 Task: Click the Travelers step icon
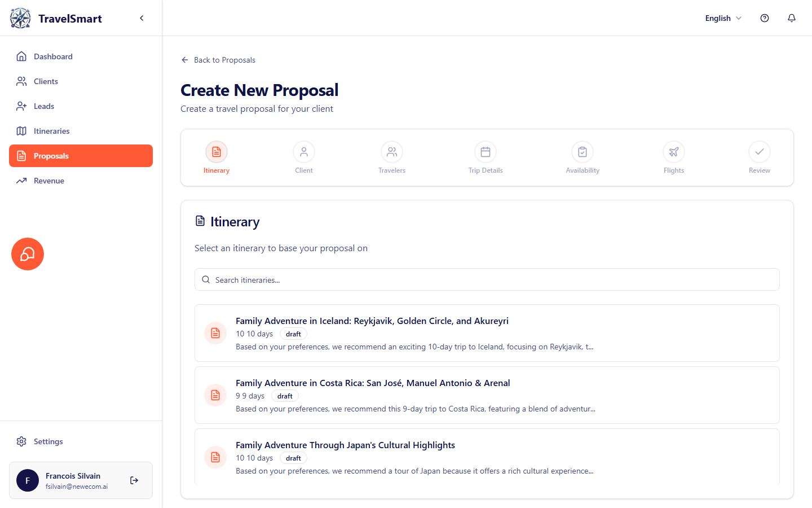pos(392,152)
